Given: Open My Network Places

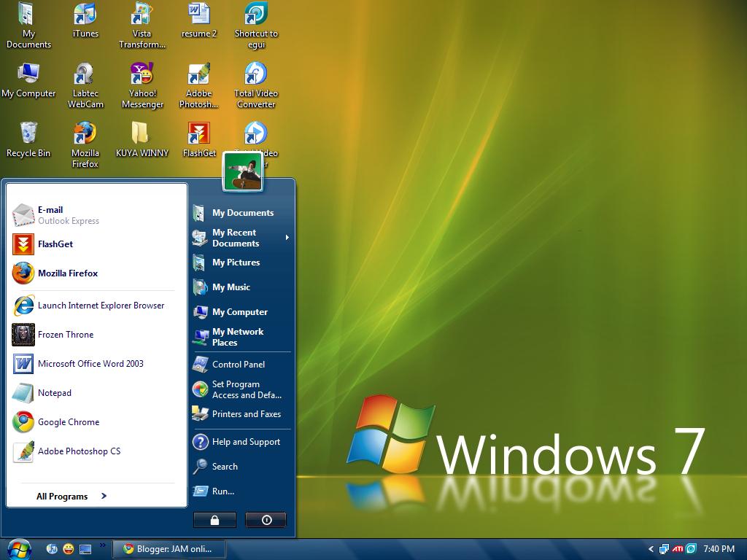Looking at the screenshot, I should [x=241, y=337].
